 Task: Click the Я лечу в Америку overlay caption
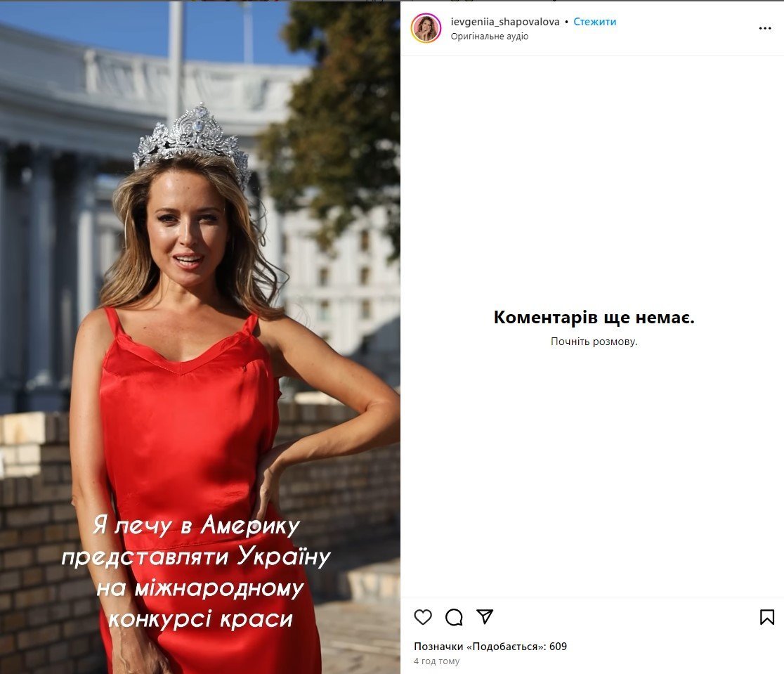tap(196, 526)
